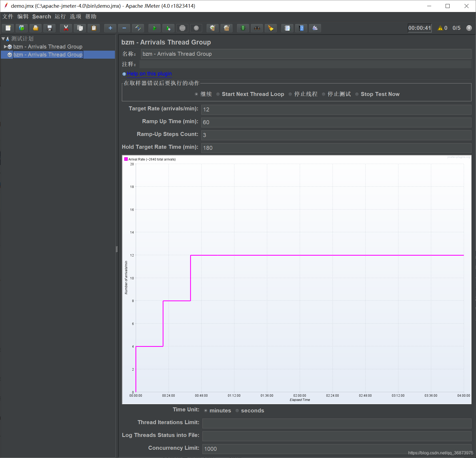Click the 0/5 active threads counter
This screenshot has width=476, height=458.
click(457, 28)
